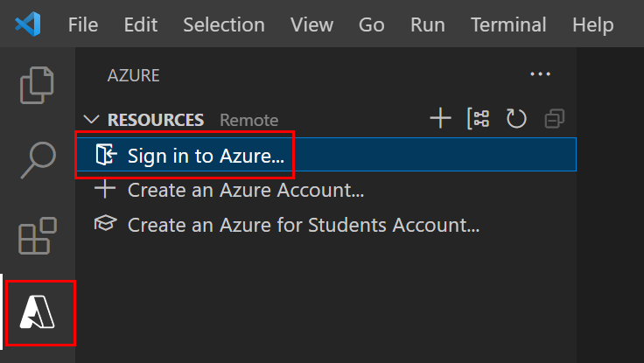Open the Edit menu
644x363 pixels.
click(140, 24)
